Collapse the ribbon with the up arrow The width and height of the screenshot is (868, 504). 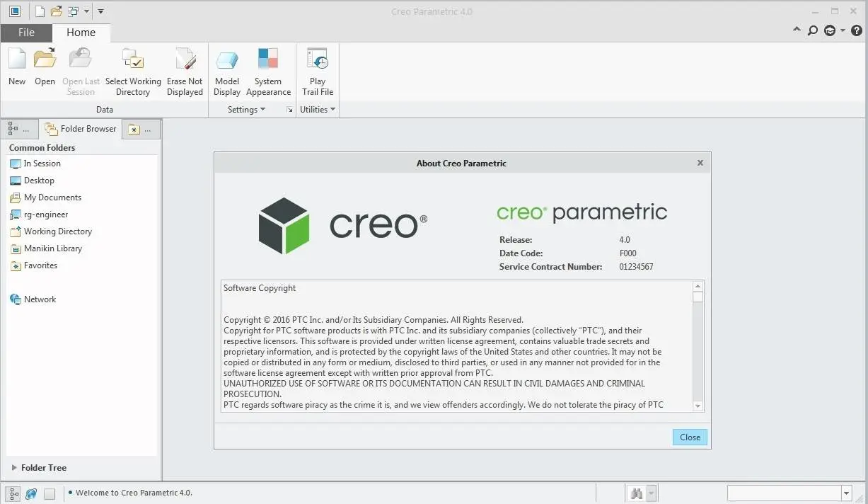pyautogui.click(x=797, y=30)
